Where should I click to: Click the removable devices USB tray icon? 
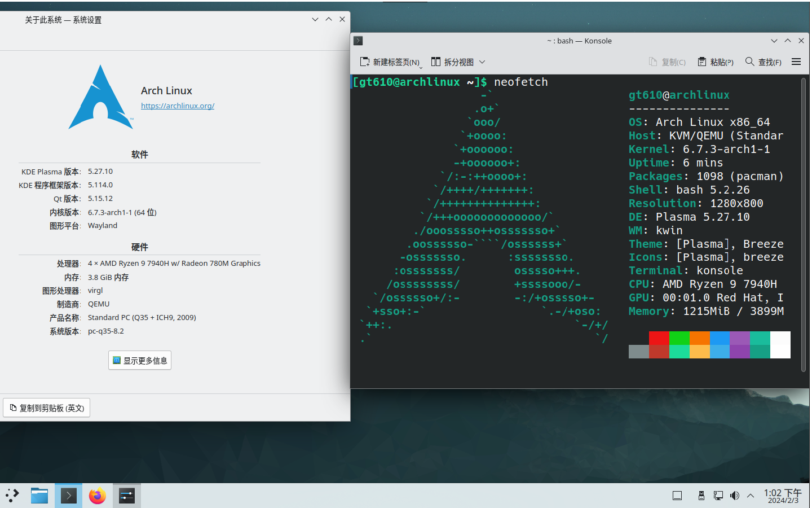[701, 496]
